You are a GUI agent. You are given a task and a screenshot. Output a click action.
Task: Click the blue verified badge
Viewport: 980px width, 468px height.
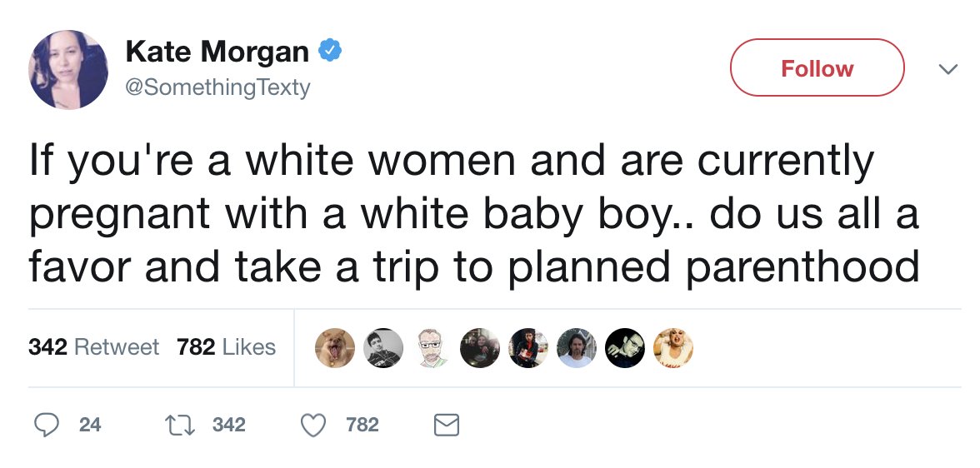330,50
